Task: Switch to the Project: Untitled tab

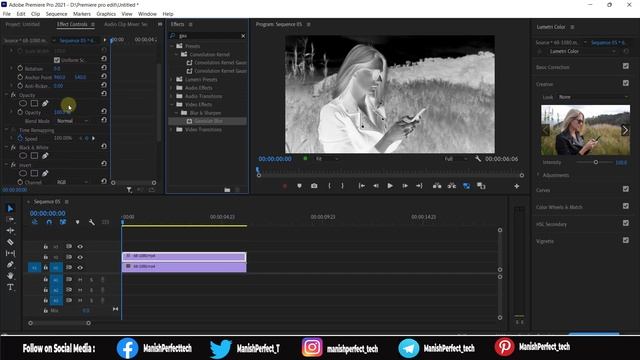Action: 22,24
